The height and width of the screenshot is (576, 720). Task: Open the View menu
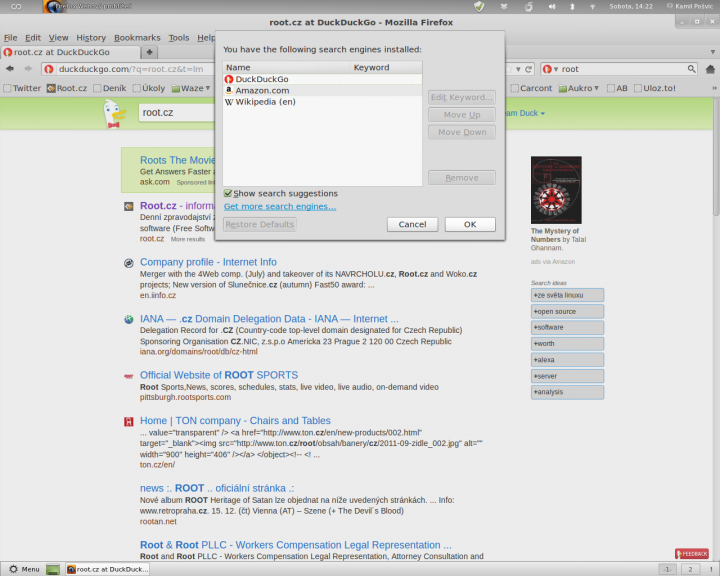(58, 38)
